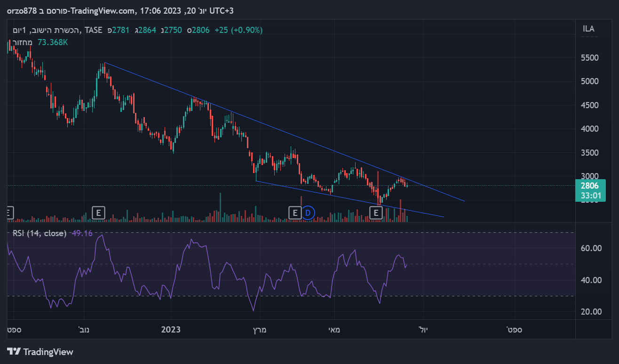Click the ספט' time axis label after יול'
This screenshot has width=619, height=364.
click(514, 330)
